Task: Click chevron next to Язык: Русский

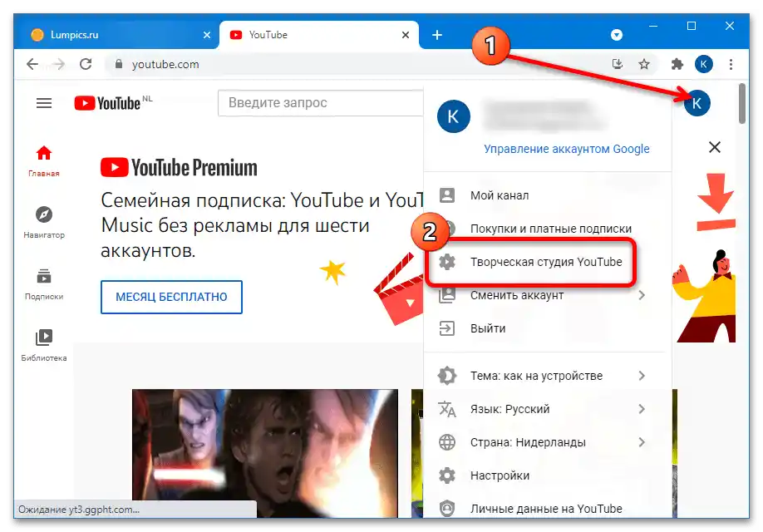Action: click(642, 409)
